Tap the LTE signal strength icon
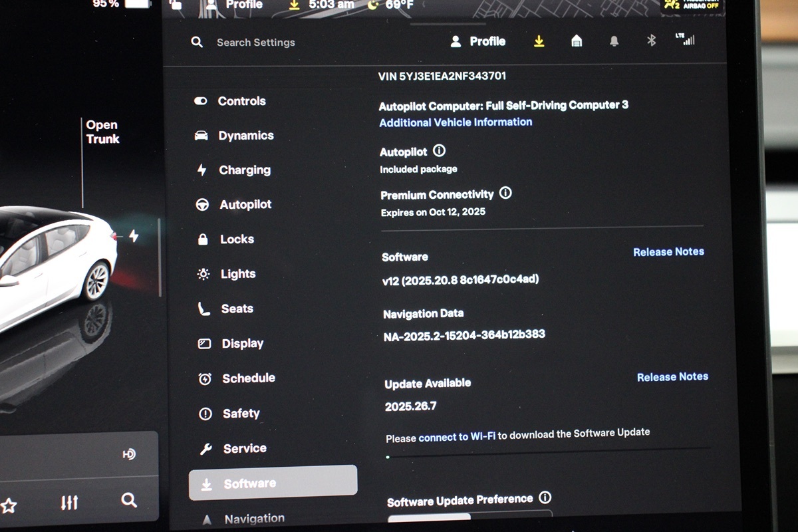This screenshot has height=532, width=798. (685, 39)
